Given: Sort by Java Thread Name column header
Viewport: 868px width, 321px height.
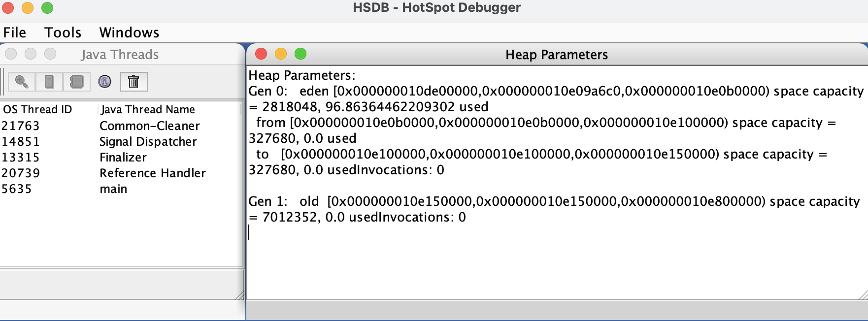Looking at the screenshot, I should (170, 109).
